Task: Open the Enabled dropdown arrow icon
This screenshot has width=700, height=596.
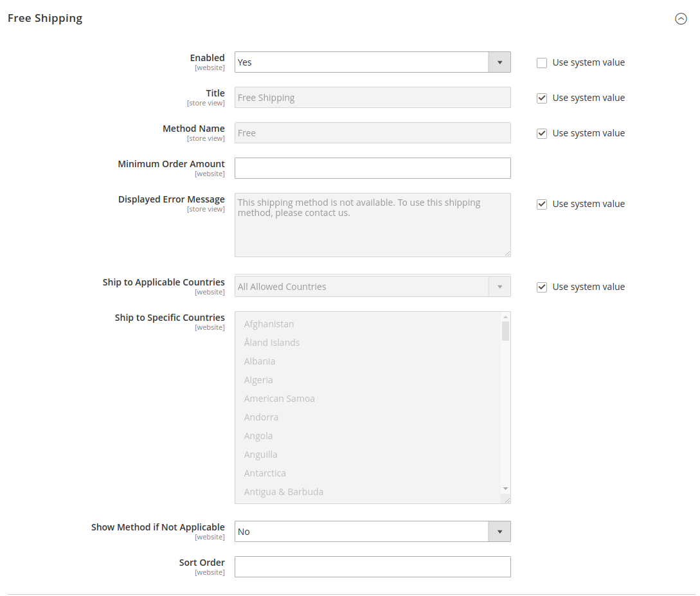Action: (x=499, y=62)
